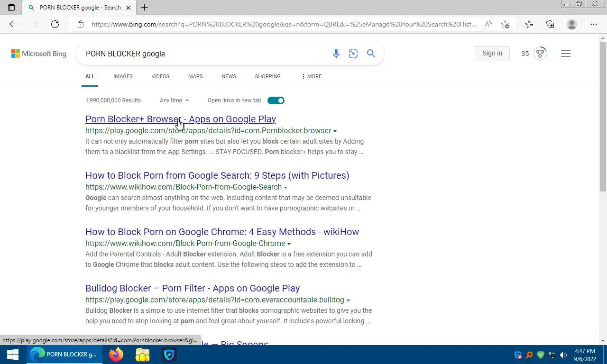Start voice search with microphone icon

point(336,54)
